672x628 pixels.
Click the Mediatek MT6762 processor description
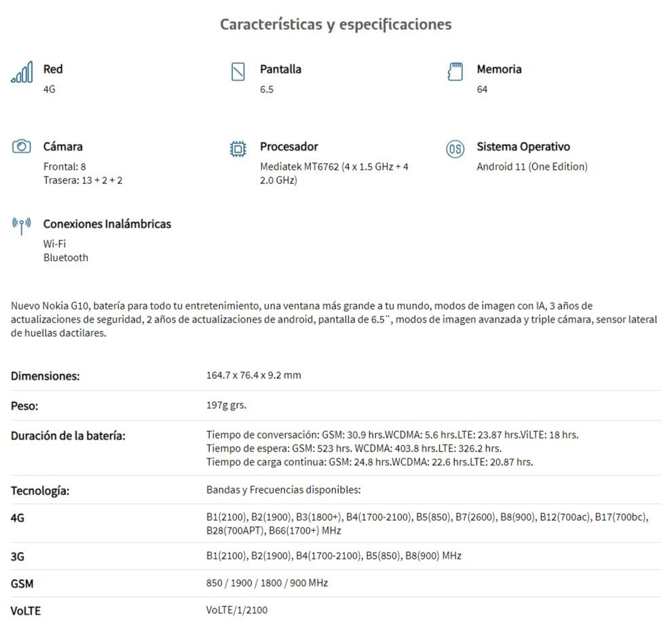click(x=333, y=173)
